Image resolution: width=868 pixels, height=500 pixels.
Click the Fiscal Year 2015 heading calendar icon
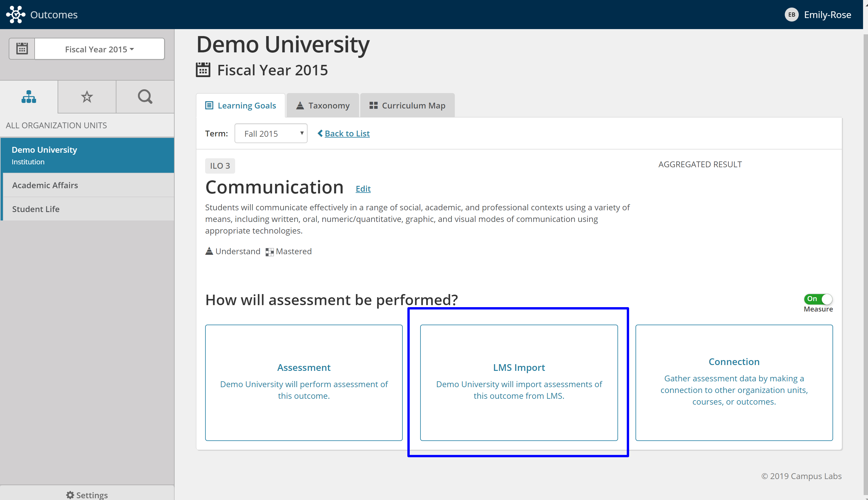[203, 70]
